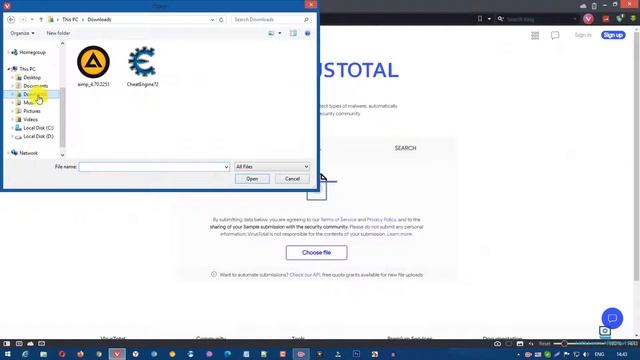Click the Open button in file dialog

[252, 179]
